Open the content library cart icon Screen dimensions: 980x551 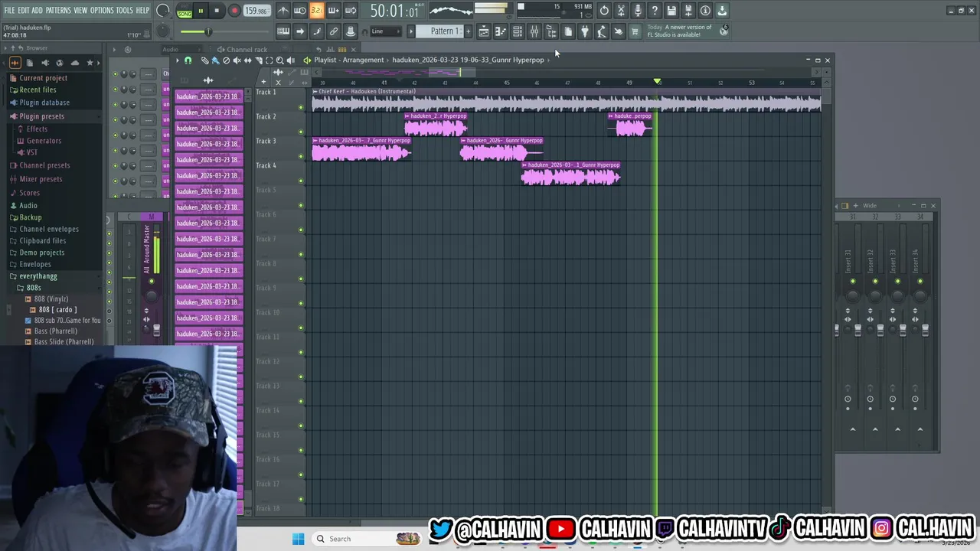point(634,31)
